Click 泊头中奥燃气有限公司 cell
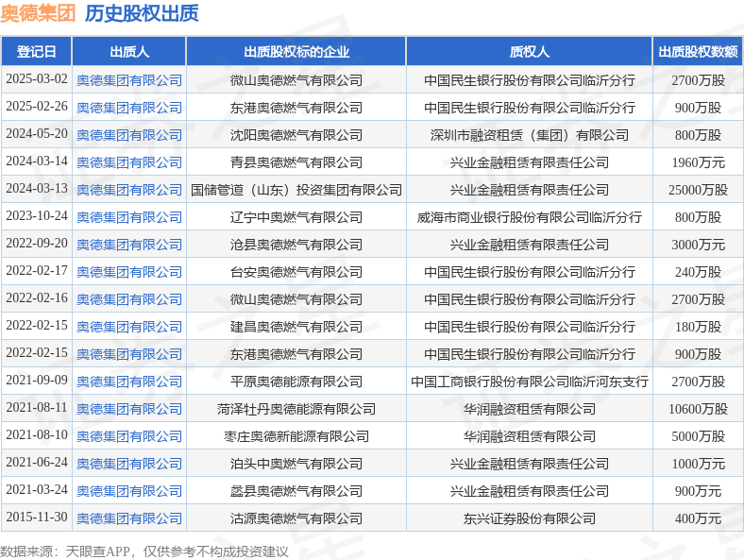 coord(296,464)
